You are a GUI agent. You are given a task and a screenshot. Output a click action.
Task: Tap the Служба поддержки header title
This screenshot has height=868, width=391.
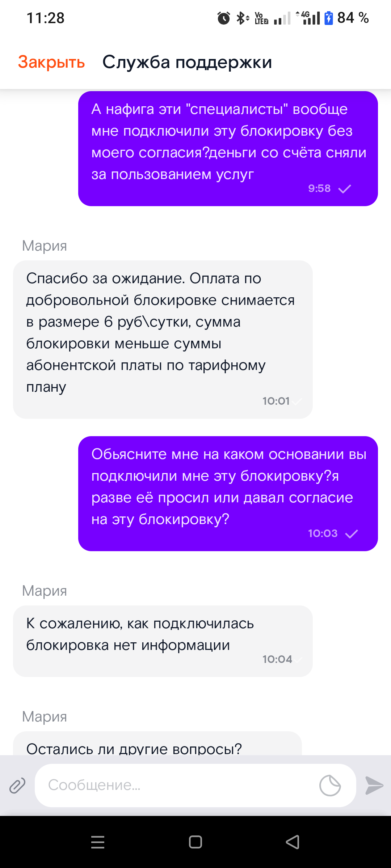(x=187, y=62)
